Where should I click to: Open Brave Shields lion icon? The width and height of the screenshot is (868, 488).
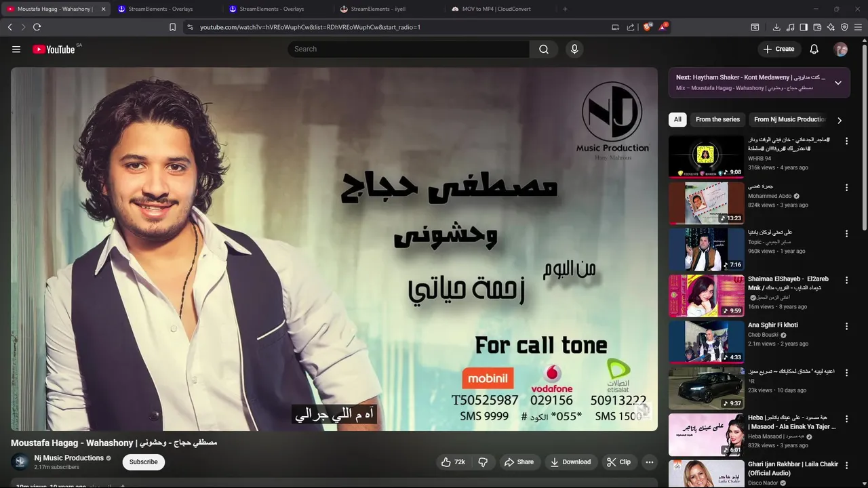(x=647, y=27)
